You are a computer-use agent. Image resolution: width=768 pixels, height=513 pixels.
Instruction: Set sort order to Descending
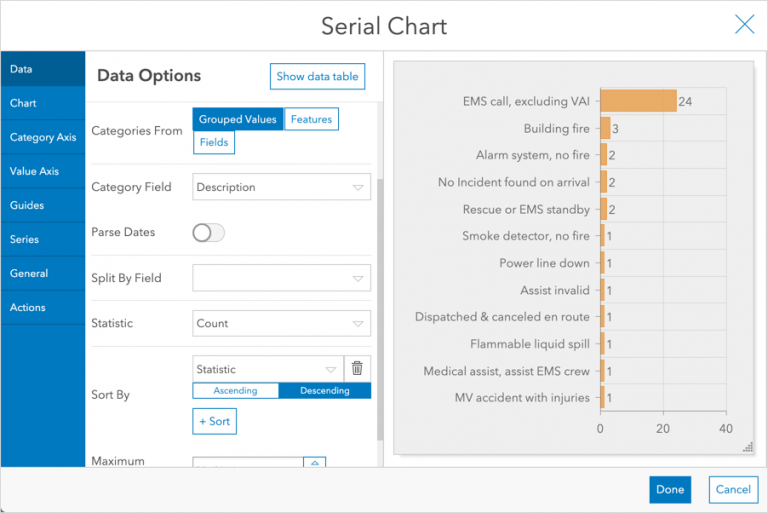click(325, 391)
